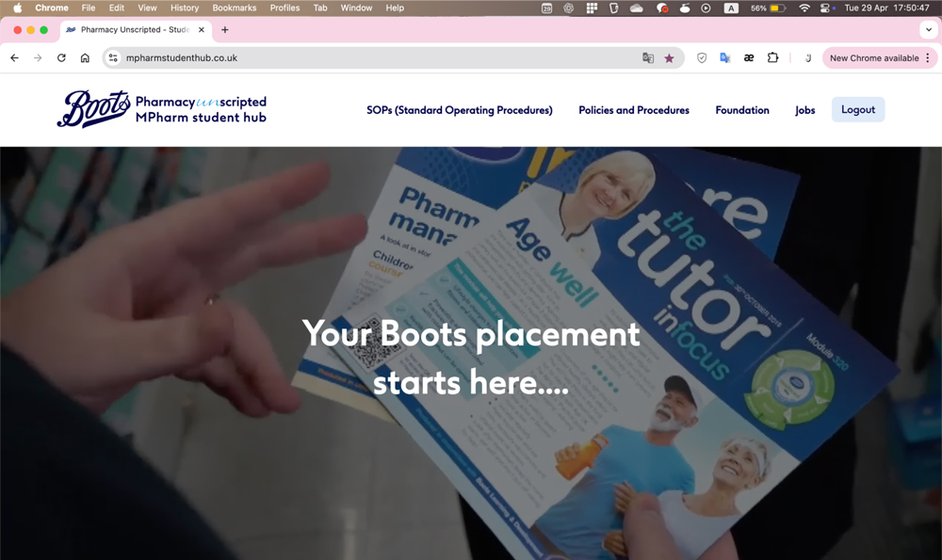Open the File menu
This screenshot has height=560, width=942.
[89, 8]
